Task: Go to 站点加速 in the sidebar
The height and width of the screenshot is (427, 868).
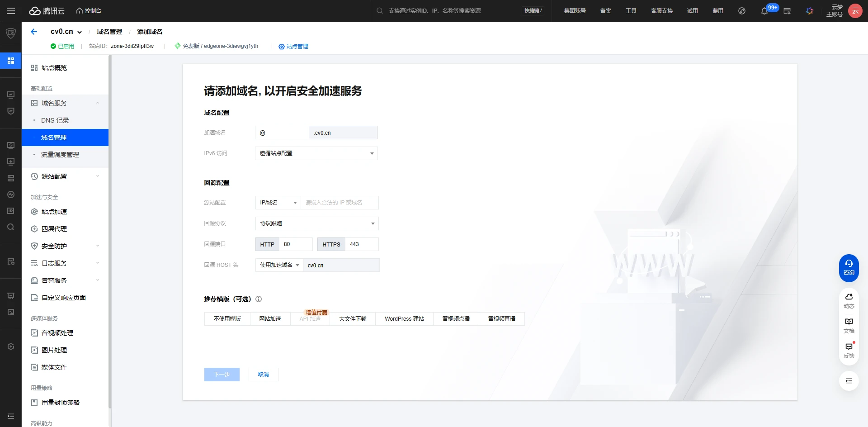Action: coord(54,212)
